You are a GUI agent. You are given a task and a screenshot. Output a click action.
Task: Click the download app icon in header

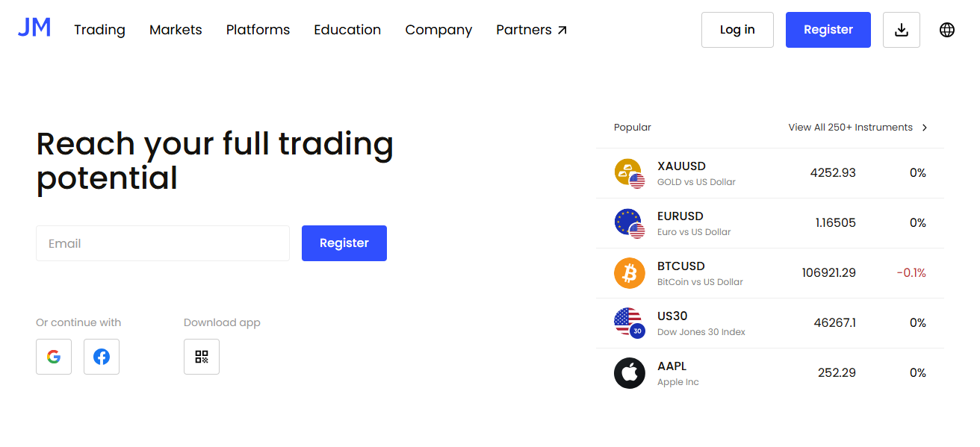[902, 30]
